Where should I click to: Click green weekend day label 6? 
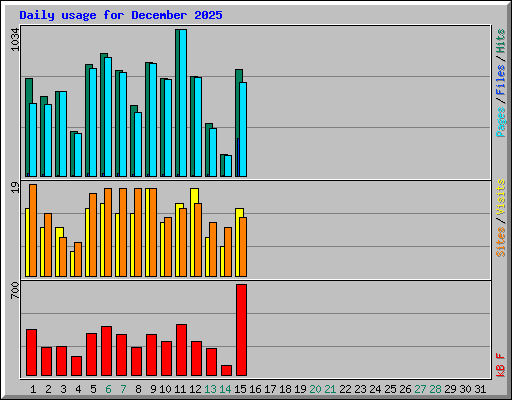(108, 389)
